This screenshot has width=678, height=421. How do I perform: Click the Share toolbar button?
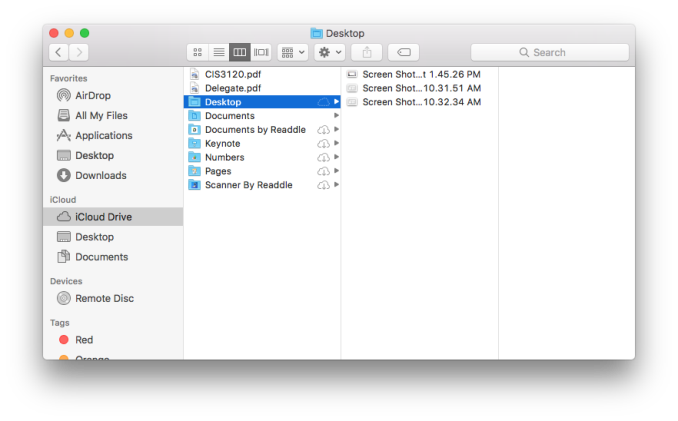point(367,52)
